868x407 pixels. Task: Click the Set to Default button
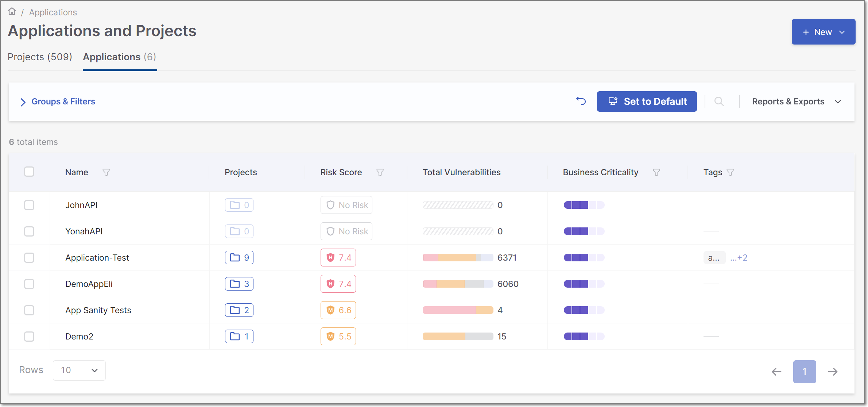coord(647,101)
